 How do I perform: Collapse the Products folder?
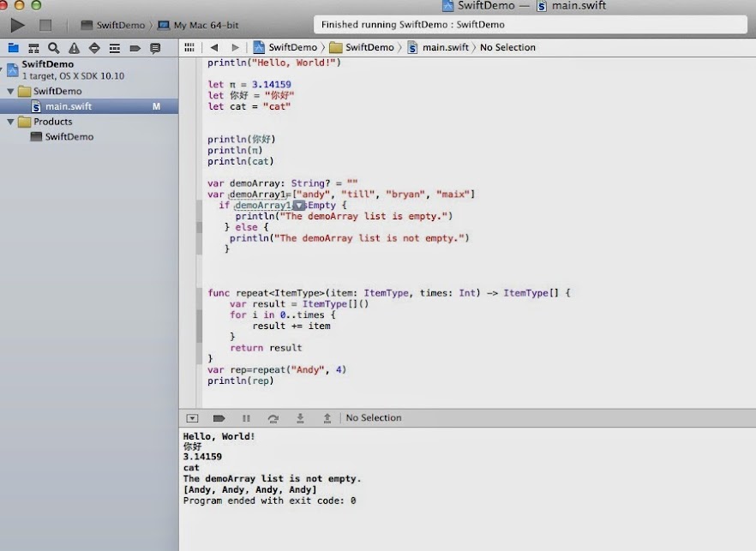pos(10,122)
